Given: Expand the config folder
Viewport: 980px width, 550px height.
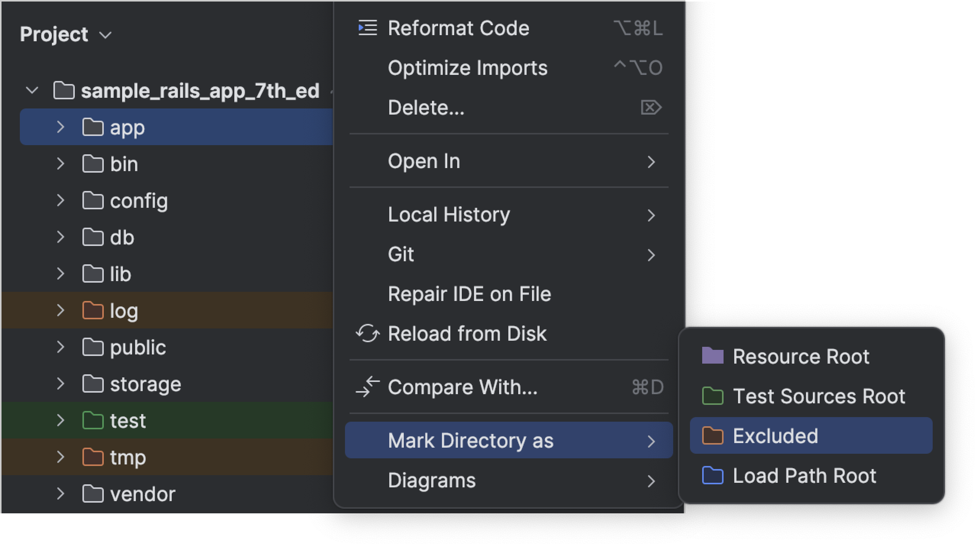Looking at the screenshot, I should click(60, 201).
